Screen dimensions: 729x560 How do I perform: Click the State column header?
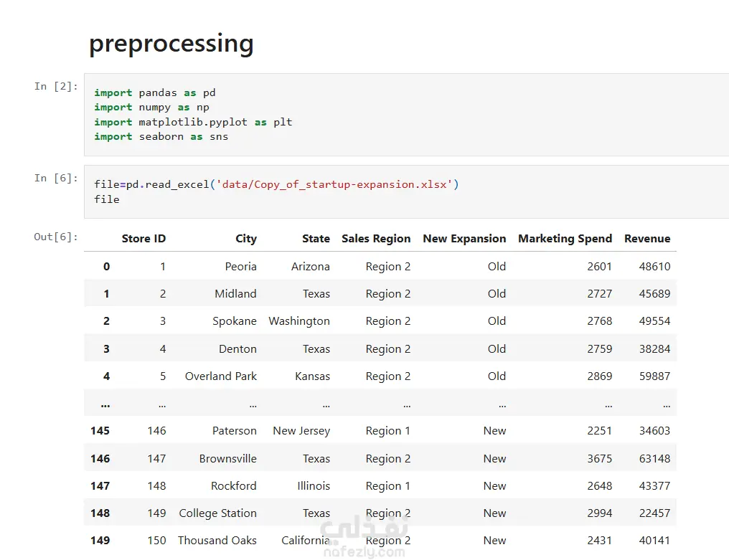(x=316, y=238)
